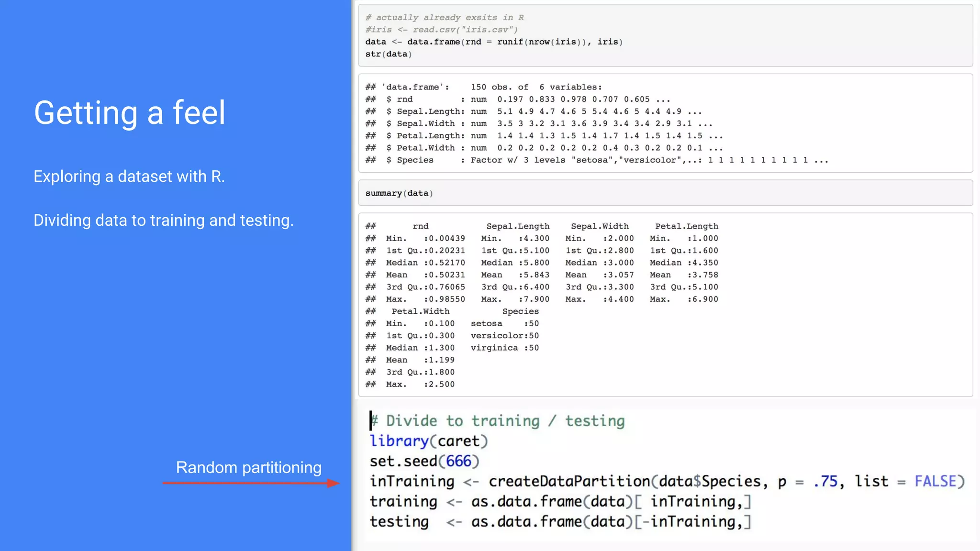This screenshot has height=551, width=980.
Task: Click the 'set.seed(666)' code line
Action: click(424, 461)
